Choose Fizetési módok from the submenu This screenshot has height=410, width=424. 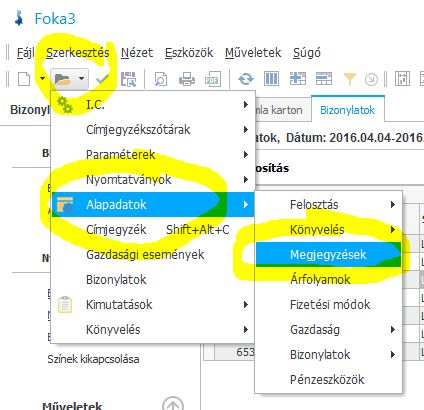[328, 305]
